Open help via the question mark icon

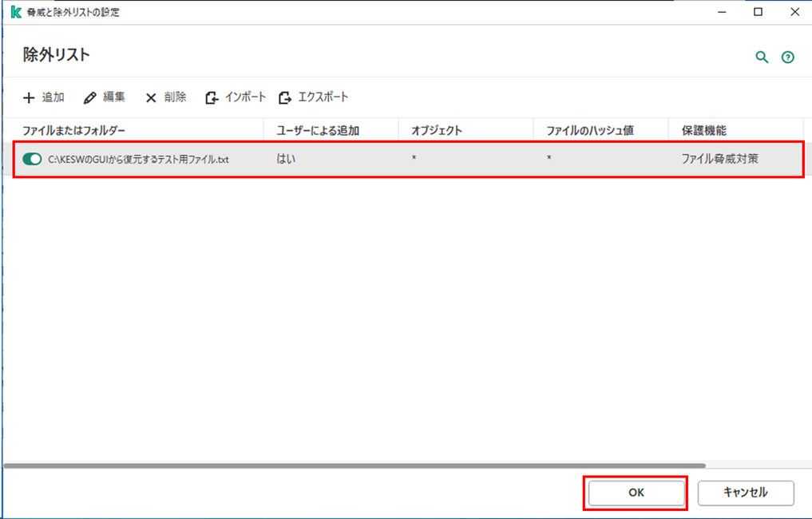(787, 57)
